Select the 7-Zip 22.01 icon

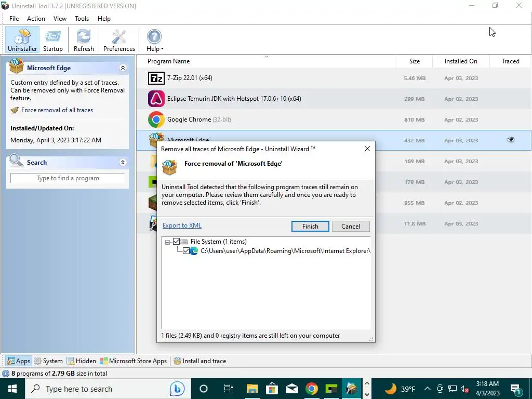[156, 78]
